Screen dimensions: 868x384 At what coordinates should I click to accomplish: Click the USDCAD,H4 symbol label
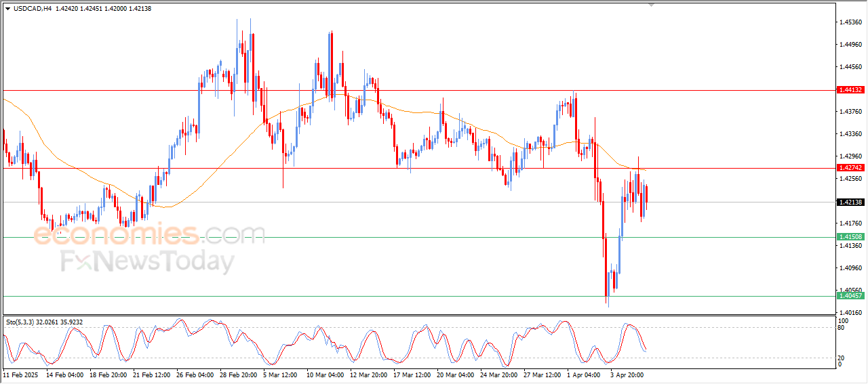pyautogui.click(x=33, y=9)
